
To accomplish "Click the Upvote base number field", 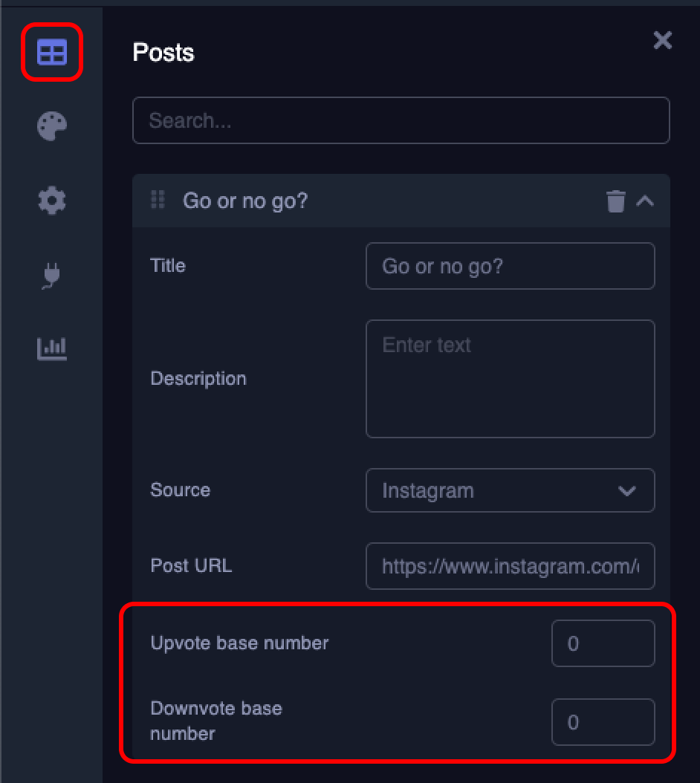I will (x=603, y=643).
